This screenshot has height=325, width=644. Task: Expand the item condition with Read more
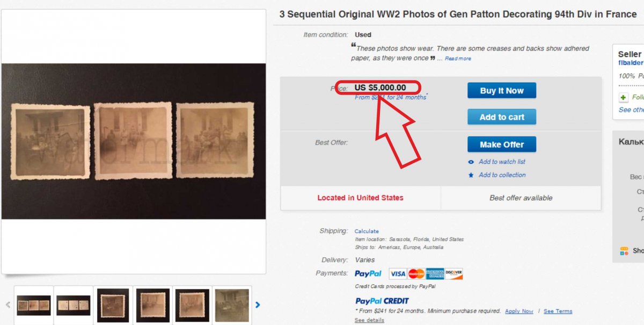point(458,59)
